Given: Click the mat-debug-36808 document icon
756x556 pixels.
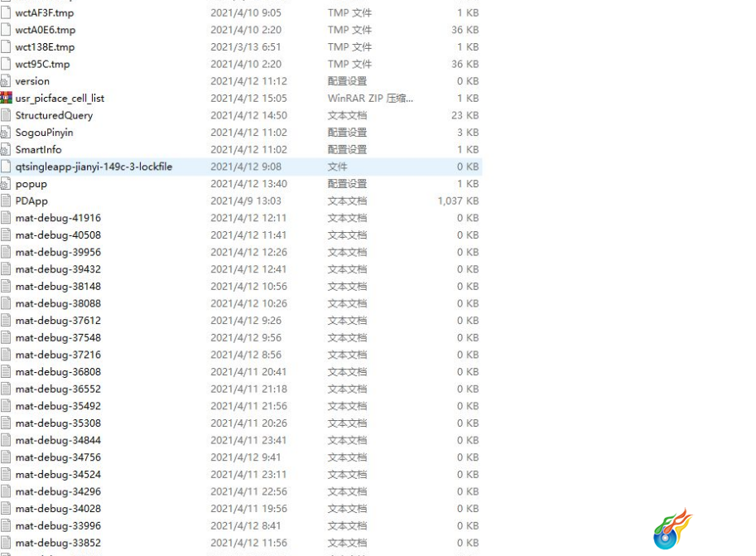Looking at the screenshot, I should (6, 372).
